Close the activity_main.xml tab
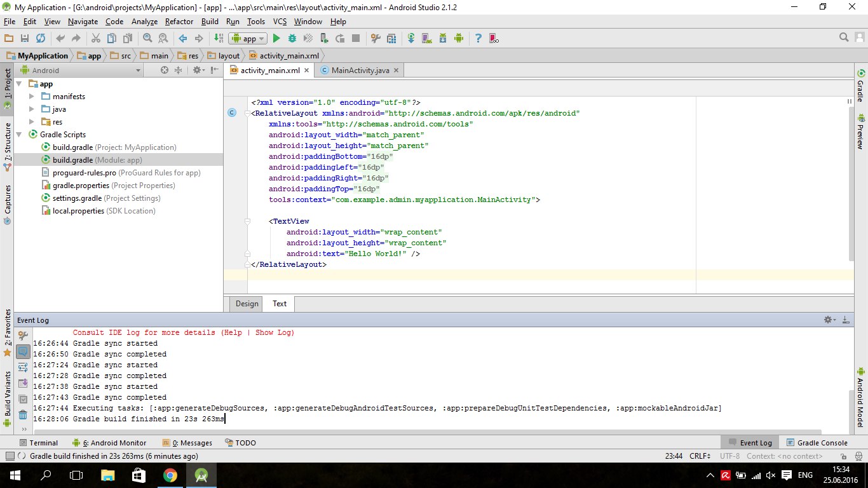The width and height of the screenshot is (868, 488). pos(306,71)
